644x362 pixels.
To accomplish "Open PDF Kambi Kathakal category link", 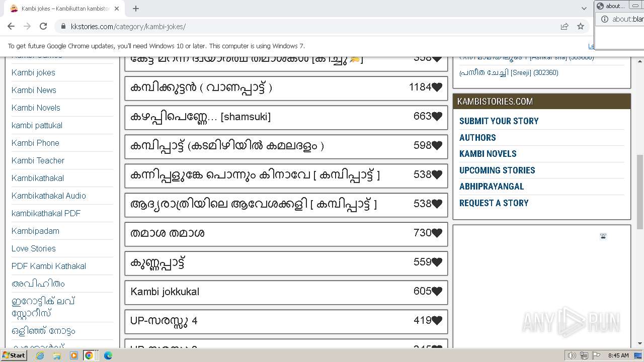I will (x=49, y=266).
